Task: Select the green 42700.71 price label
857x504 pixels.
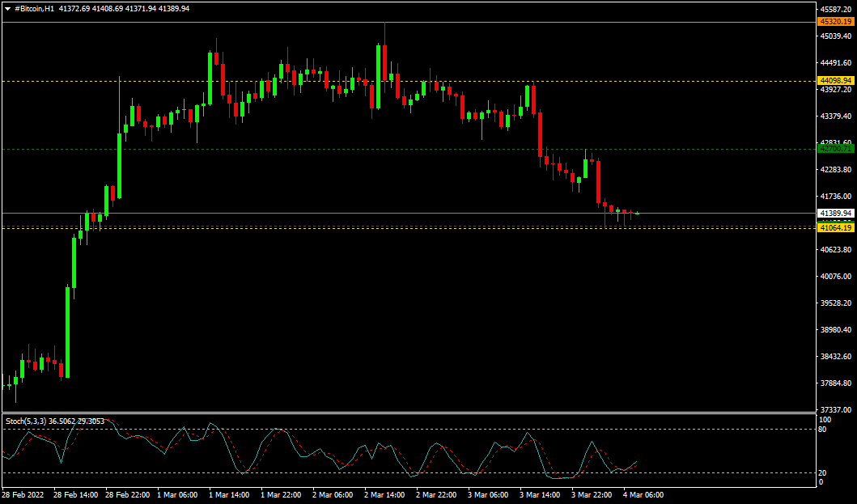Action: point(836,149)
